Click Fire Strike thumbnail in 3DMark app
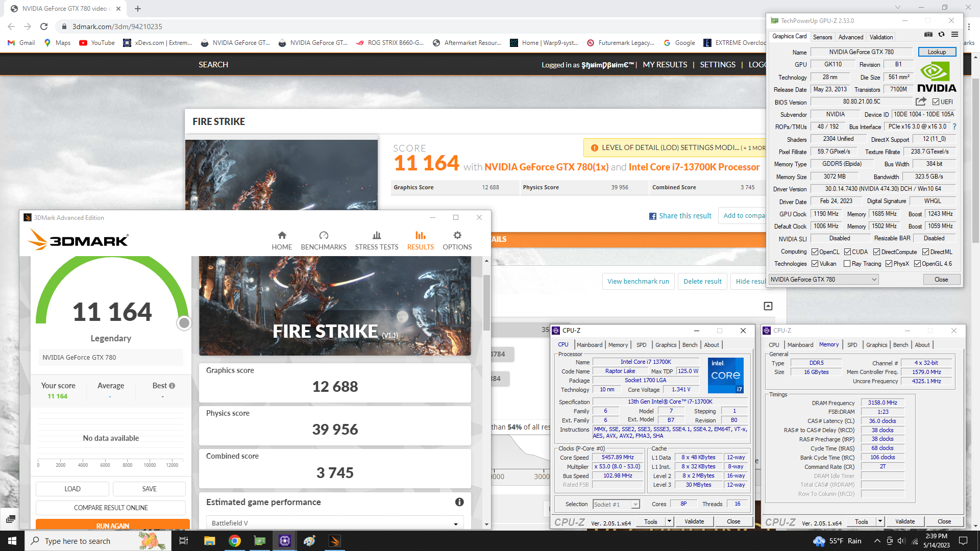Screen dimensions: 980x551 click(335, 306)
